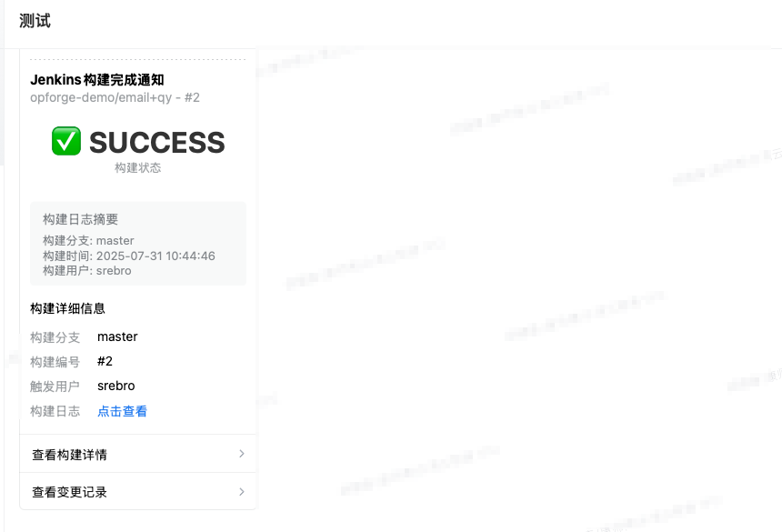Click the 构建日志 field label
Viewport: 782px width, 532px height.
55,411
